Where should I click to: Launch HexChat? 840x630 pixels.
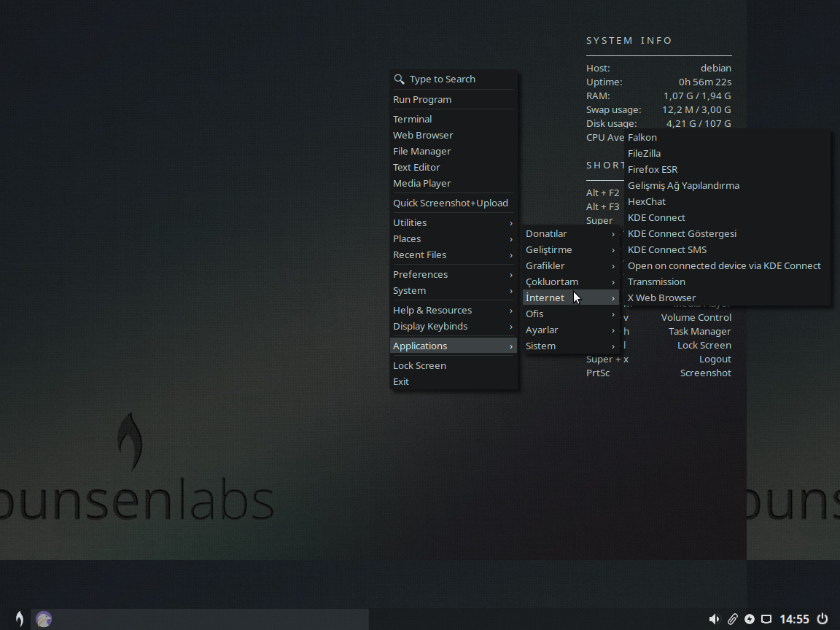[727, 201]
